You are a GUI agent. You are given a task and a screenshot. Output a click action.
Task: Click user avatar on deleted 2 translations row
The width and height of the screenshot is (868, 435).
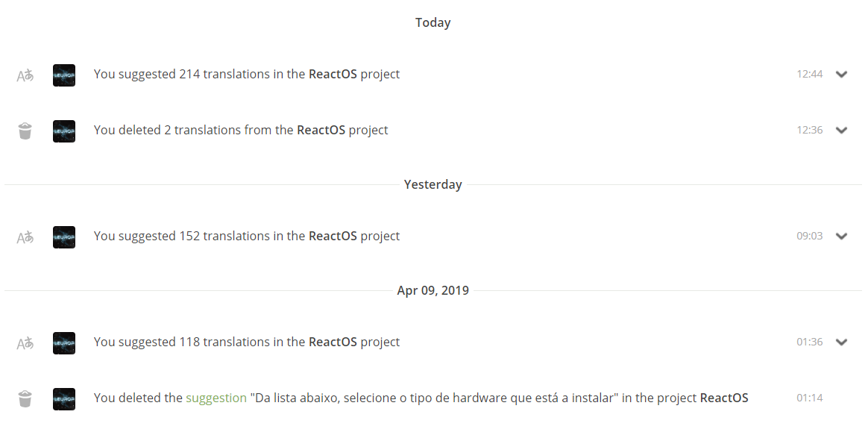click(x=64, y=131)
